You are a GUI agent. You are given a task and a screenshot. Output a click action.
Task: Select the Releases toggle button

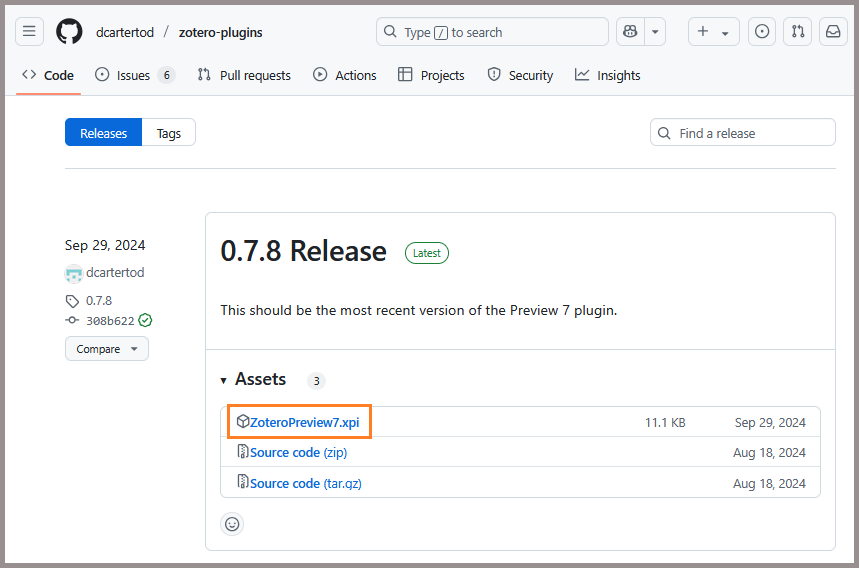click(x=104, y=133)
